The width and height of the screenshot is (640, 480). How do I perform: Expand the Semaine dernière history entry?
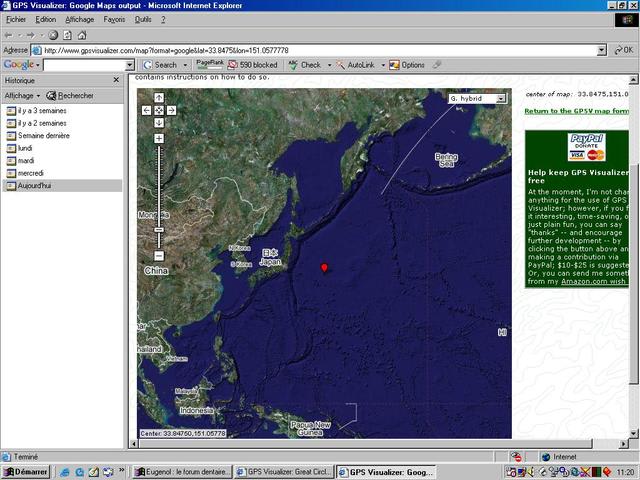45,135
